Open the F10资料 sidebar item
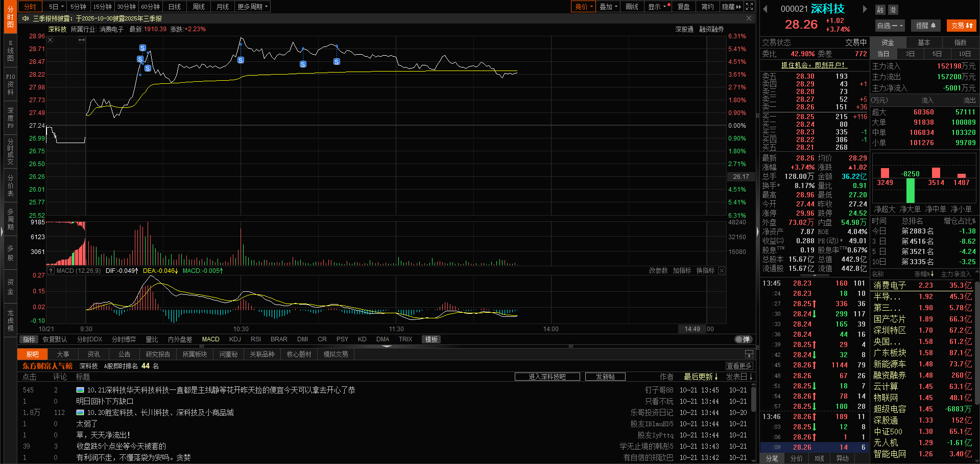Viewport: 980px width, 464px height. tap(10, 84)
